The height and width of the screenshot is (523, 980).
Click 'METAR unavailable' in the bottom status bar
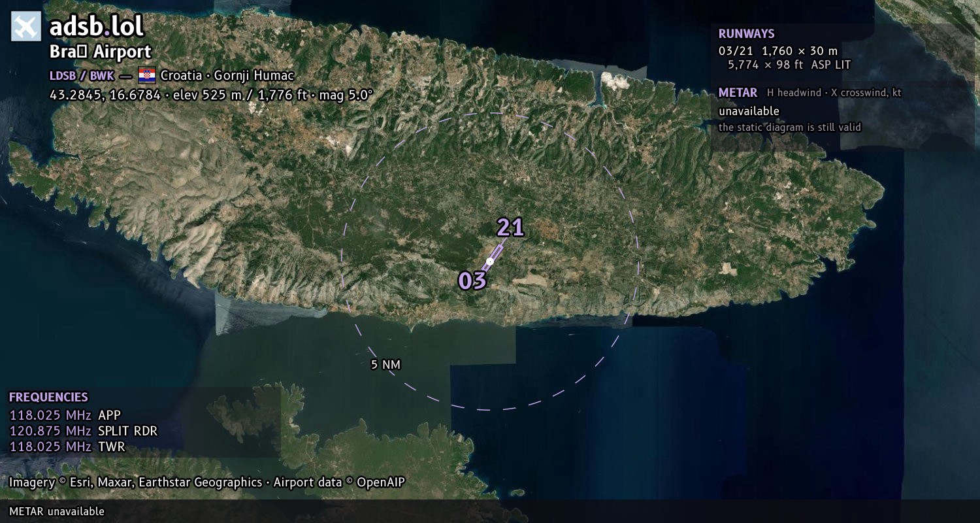point(57,511)
